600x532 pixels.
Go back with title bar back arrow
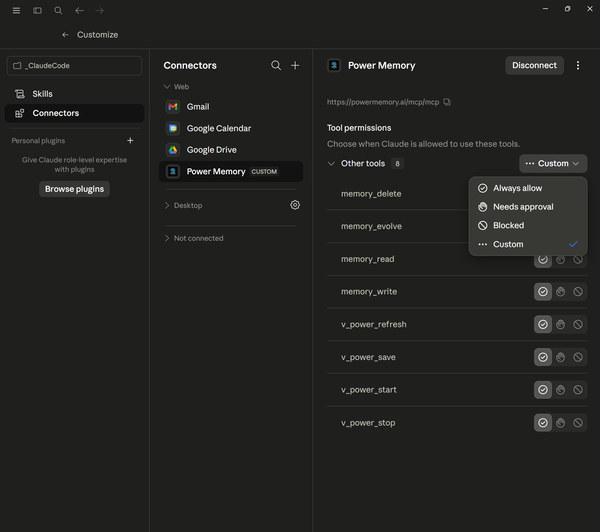pyautogui.click(x=79, y=10)
